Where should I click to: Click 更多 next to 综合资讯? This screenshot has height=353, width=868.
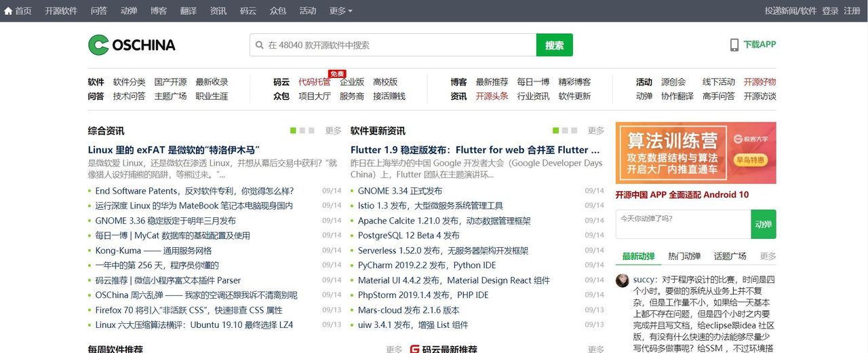tap(334, 130)
